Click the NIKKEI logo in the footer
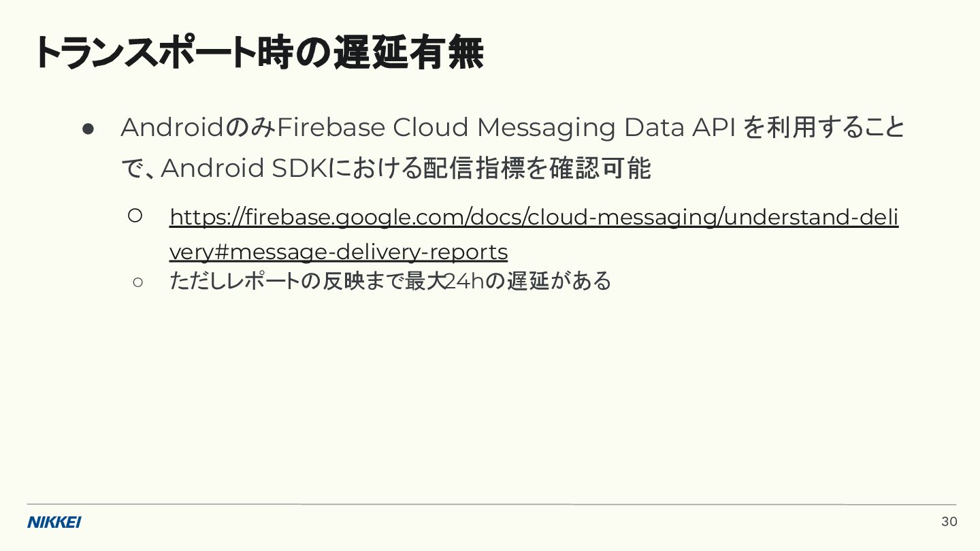This screenshot has width=980, height=551. [x=54, y=522]
